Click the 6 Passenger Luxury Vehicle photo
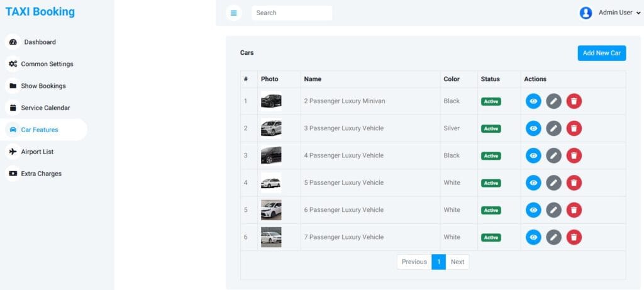 click(x=271, y=210)
